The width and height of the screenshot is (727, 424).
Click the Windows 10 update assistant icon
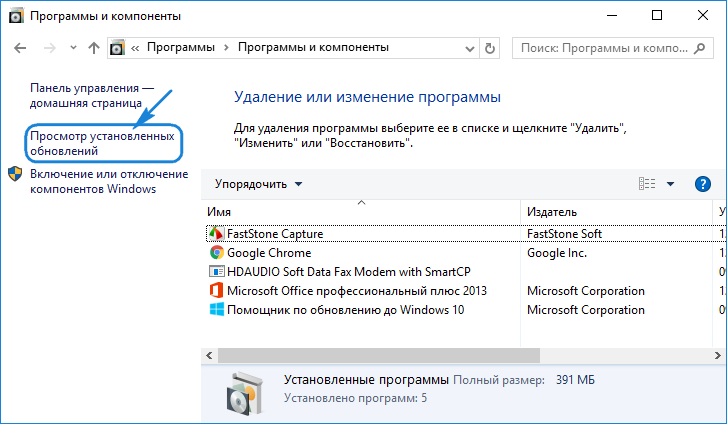pos(215,310)
